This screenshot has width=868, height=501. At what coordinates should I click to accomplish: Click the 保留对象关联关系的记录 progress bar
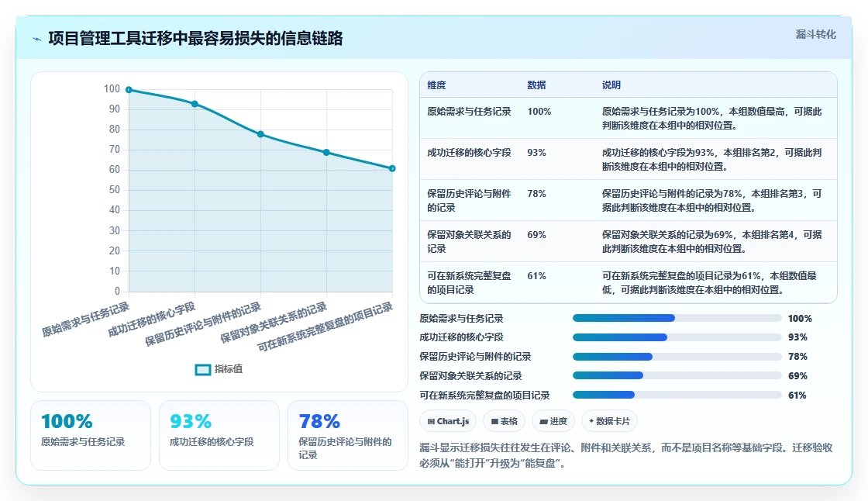[677, 375]
